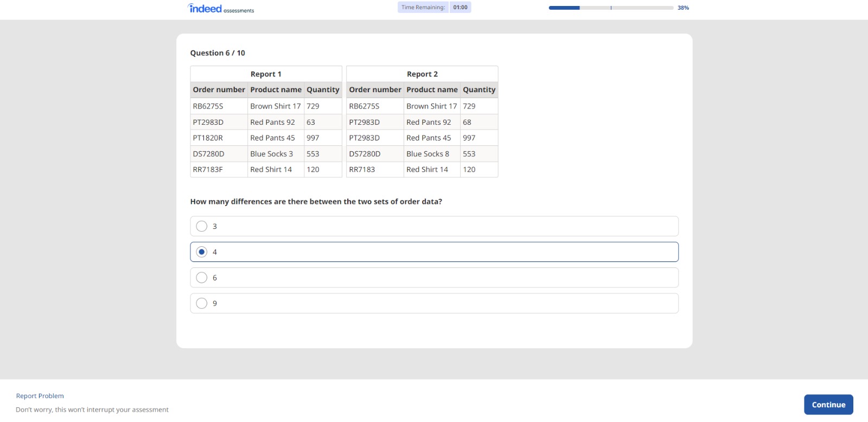Image resolution: width=868 pixels, height=422 pixels.
Task: Click Red Shirt 14 in Report 1
Action: (271, 170)
